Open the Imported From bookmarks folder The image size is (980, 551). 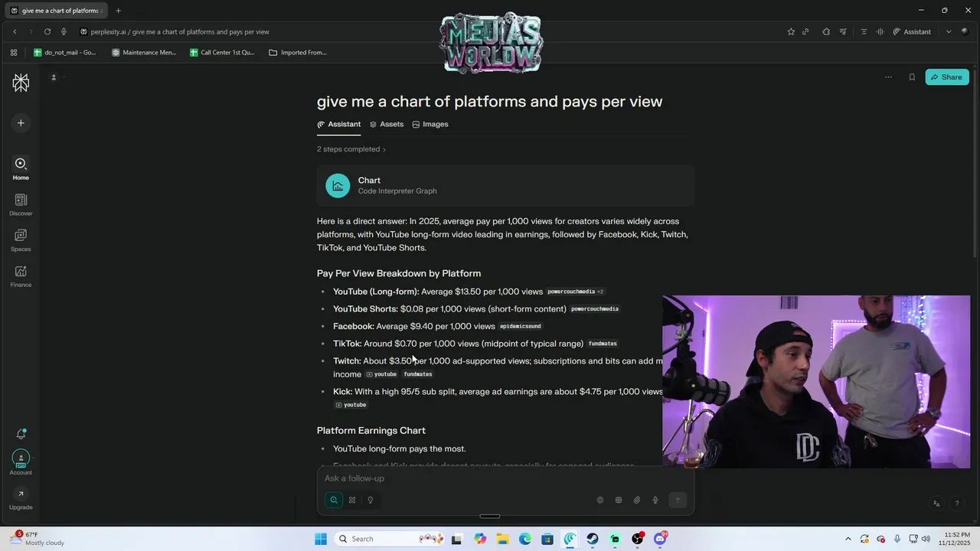pyautogui.click(x=298, y=53)
